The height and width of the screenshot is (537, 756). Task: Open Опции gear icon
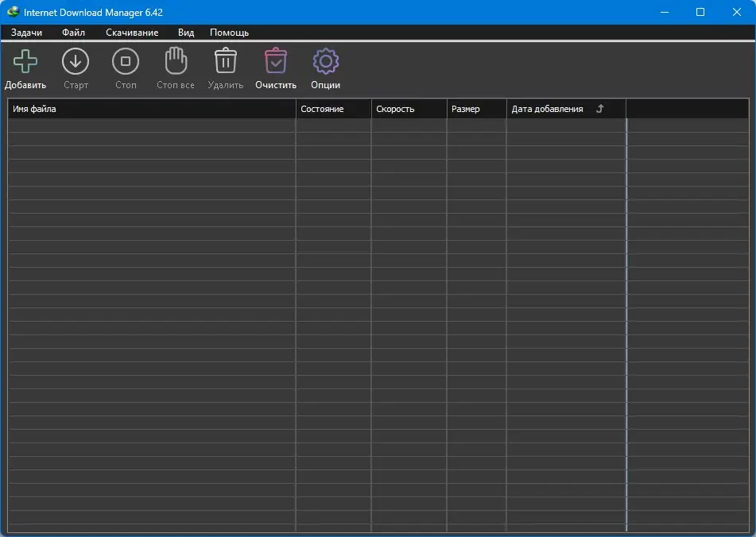[x=325, y=61]
